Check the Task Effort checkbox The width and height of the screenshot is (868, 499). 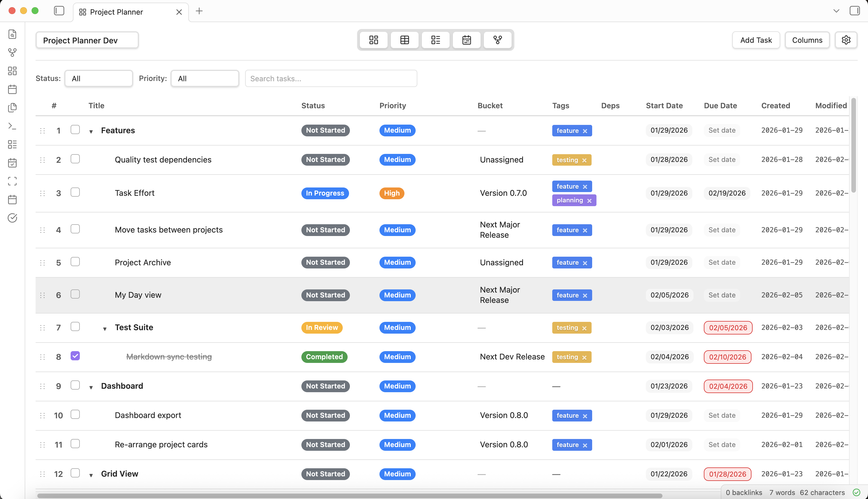tap(75, 192)
